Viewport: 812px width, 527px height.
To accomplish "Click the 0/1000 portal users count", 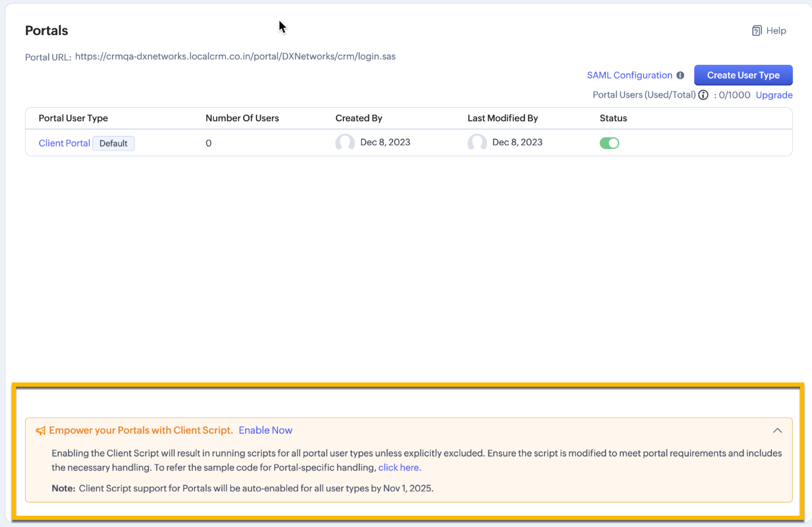I will pos(735,95).
